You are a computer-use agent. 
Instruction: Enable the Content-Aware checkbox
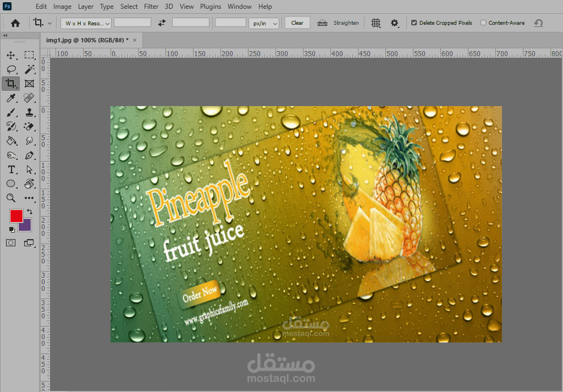click(x=483, y=23)
